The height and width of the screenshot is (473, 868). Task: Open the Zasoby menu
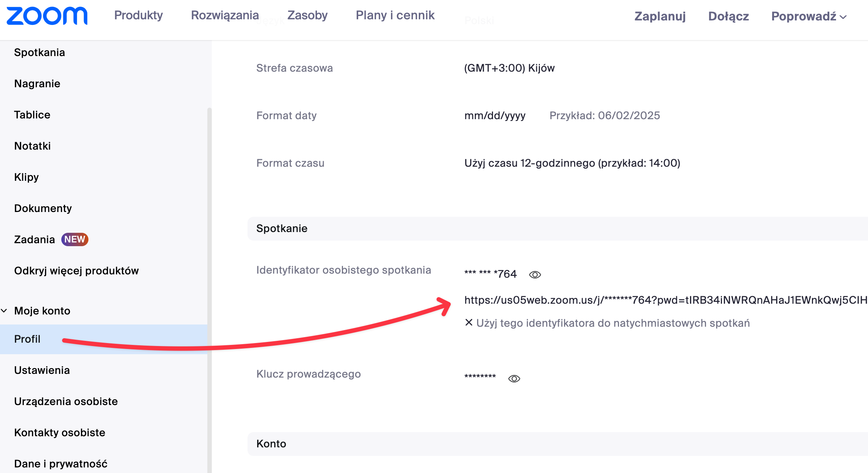[x=307, y=15]
